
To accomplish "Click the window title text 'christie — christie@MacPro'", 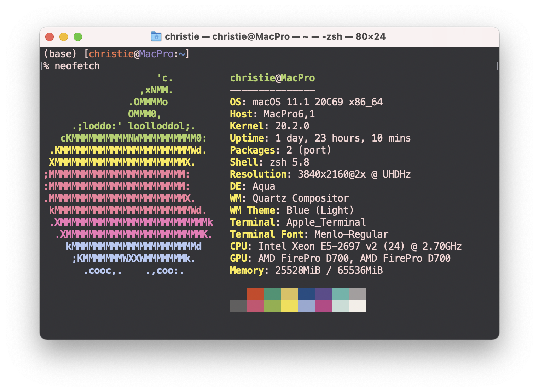I will pos(227,36).
